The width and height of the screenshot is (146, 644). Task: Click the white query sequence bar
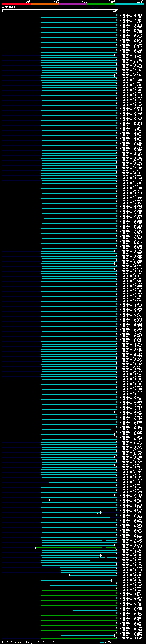(60, 10)
